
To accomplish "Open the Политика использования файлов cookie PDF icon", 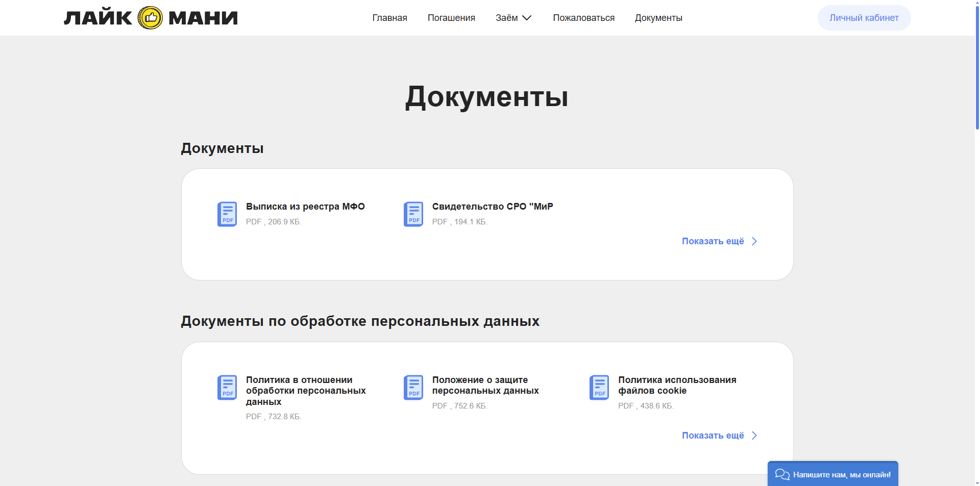I will 599,388.
